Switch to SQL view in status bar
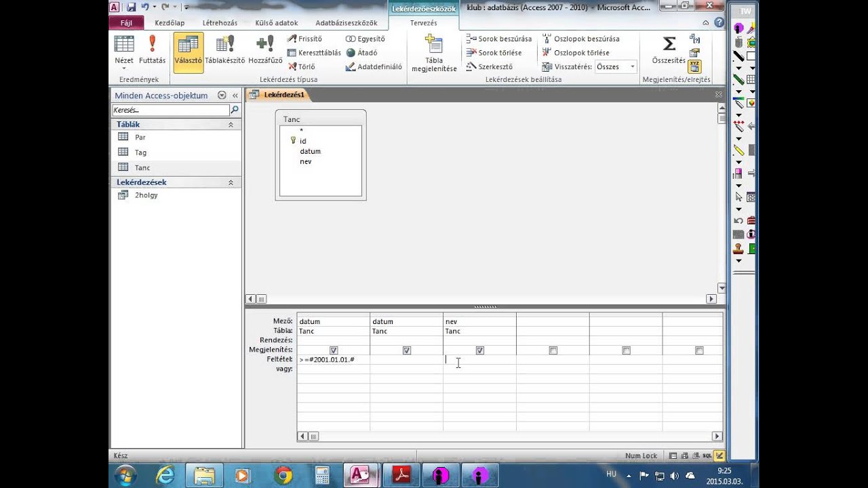 point(707,456)
